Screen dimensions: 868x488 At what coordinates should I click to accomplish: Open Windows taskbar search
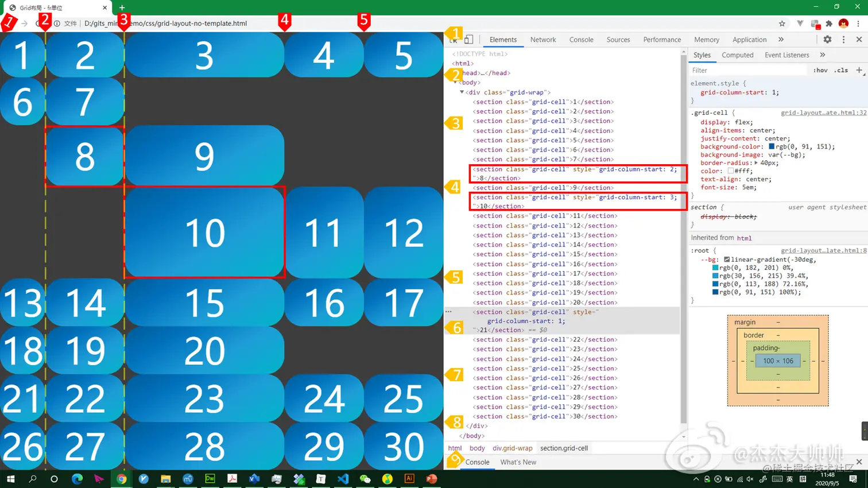[33, 479]
